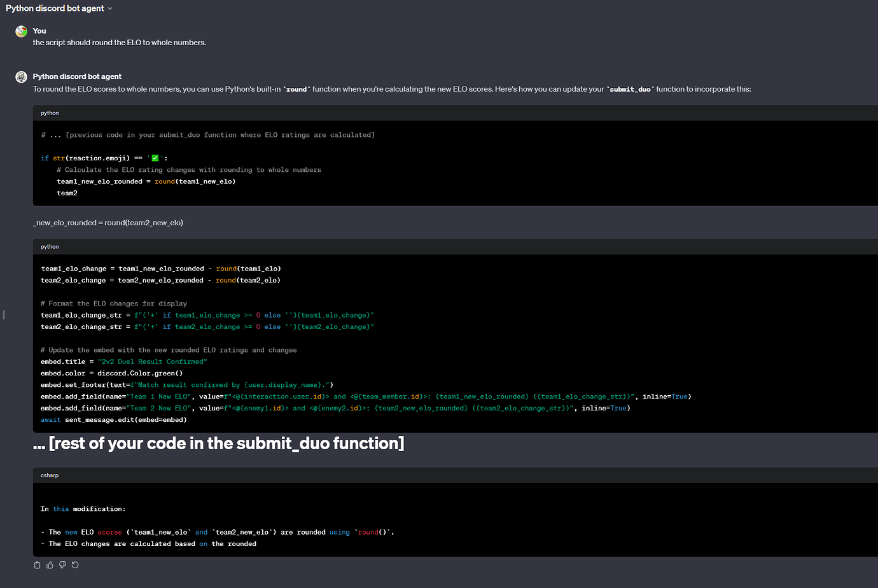
Task: Click the Python discord bot agent avatar
Action: tap(21, 76)
